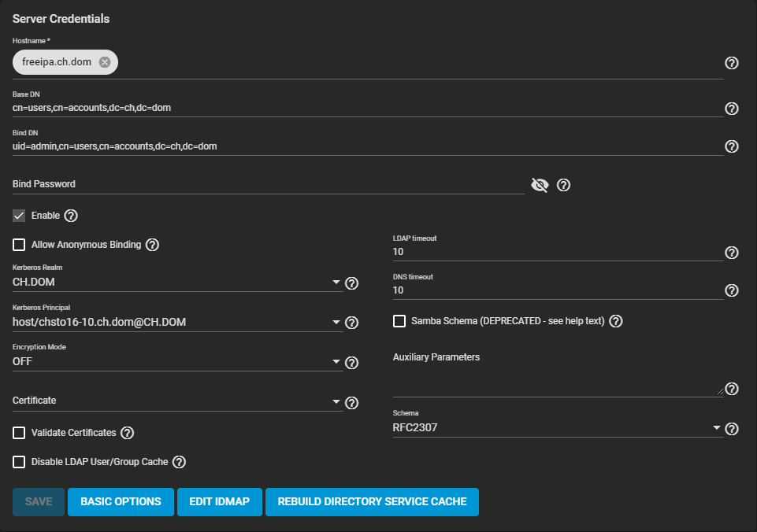Show help for LDAP timeout
This screenshot has height=532, width=757.
(x=732, y=253)
